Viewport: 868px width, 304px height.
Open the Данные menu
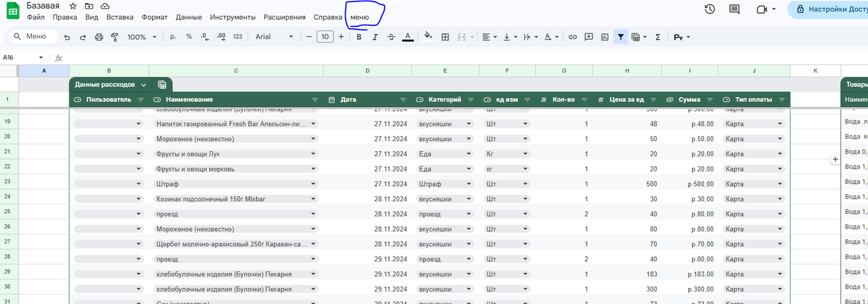pos(189,17)
